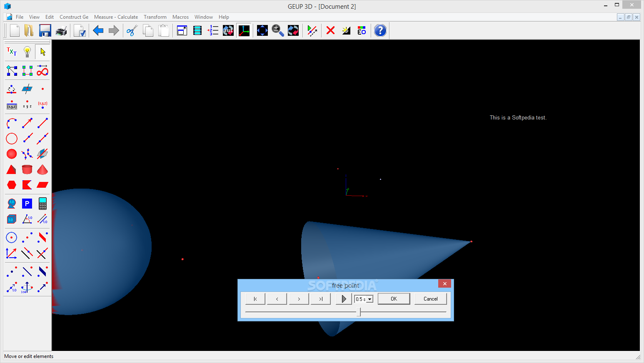The image size is (644, 363).
Task: Select the red circle outline tool
Action: 12,139
